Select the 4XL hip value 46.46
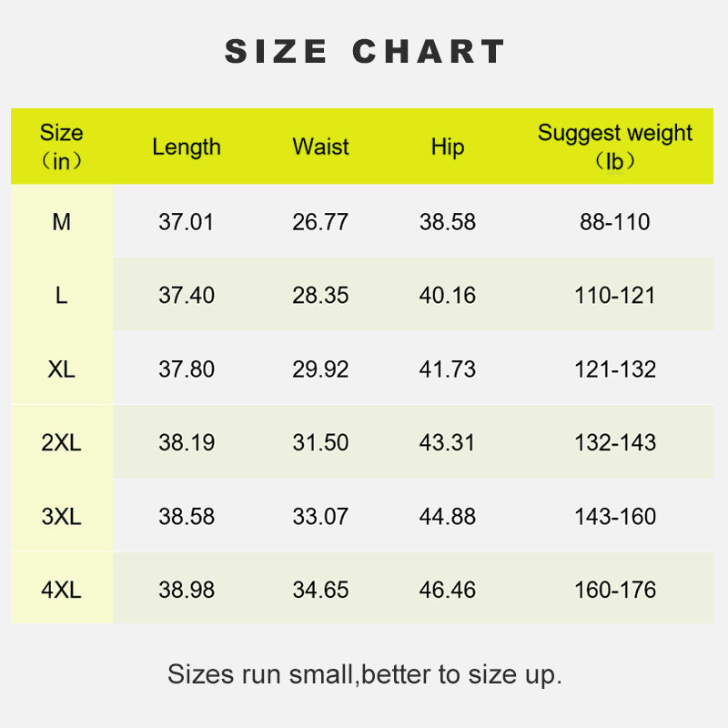The height and width of the screenshot is (728, 728). click(x=448, y=590)
